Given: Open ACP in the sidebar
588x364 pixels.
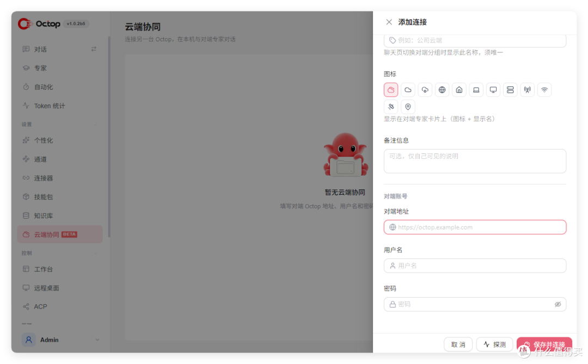Looking at the screenshot, I should tap(60, 307).
